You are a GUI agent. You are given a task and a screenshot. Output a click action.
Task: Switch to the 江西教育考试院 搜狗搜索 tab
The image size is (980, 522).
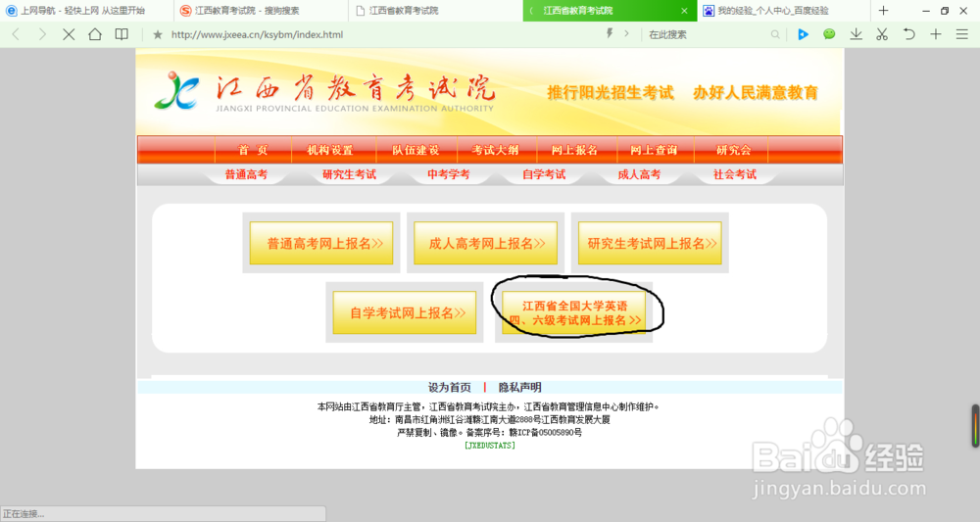coord(262,11)
